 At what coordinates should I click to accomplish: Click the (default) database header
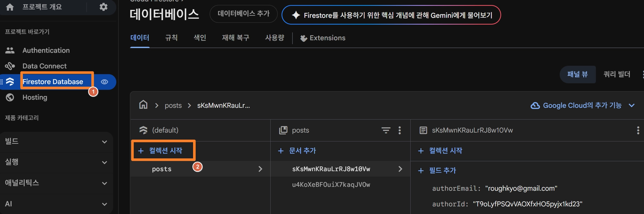[x=165, y=130]
